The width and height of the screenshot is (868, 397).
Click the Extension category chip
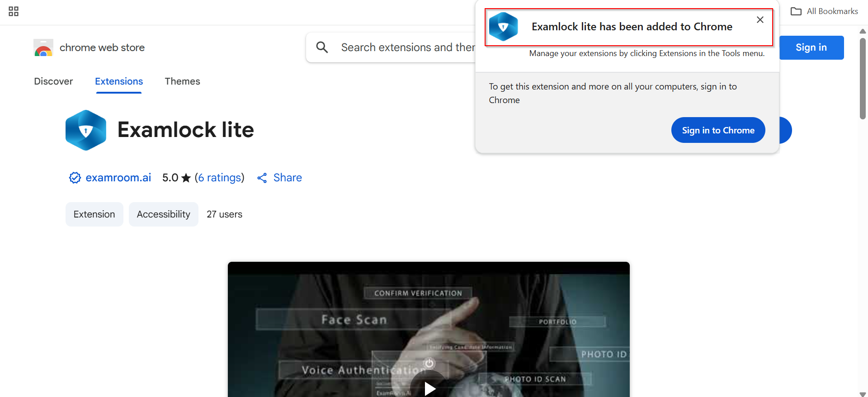coord(94,214)
